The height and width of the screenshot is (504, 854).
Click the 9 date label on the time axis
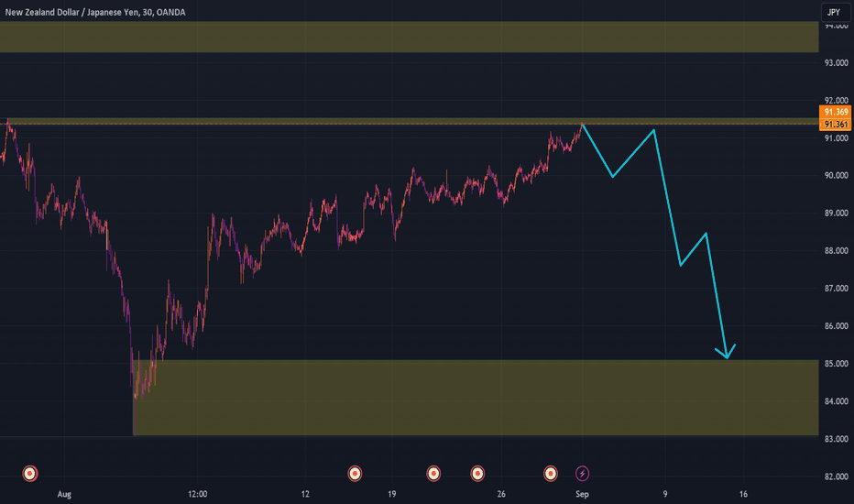click(665, 494)
